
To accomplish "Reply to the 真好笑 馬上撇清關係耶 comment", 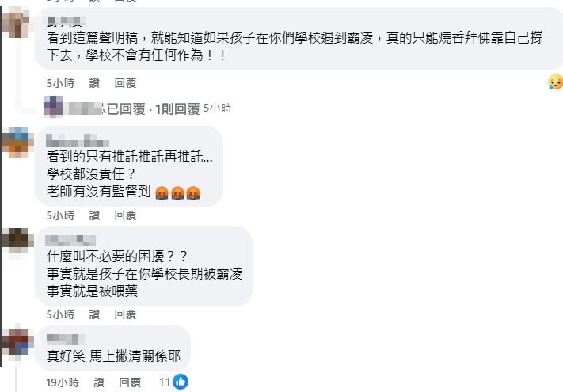I will 130,382.
